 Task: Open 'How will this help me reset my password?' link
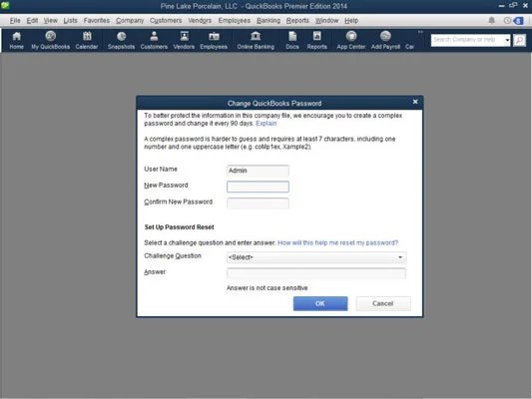[338, 242]
